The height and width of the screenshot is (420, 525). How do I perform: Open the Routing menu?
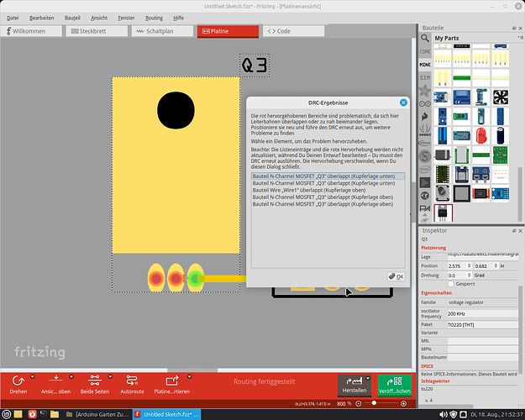tap(154, 18)
